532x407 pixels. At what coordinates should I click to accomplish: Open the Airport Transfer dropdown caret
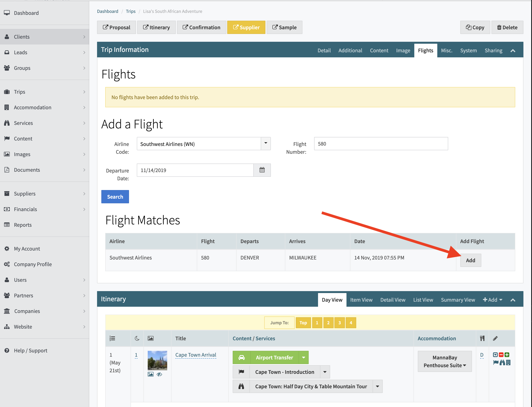[x=304, y=357]
